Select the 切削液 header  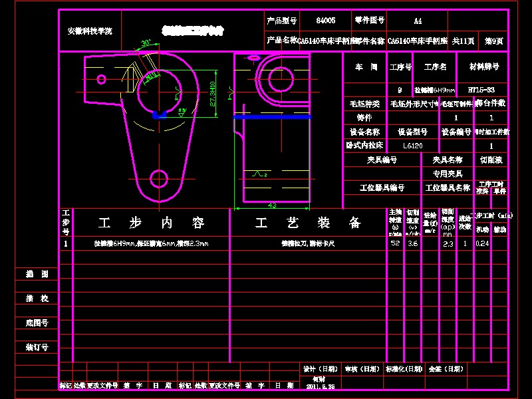491,160
